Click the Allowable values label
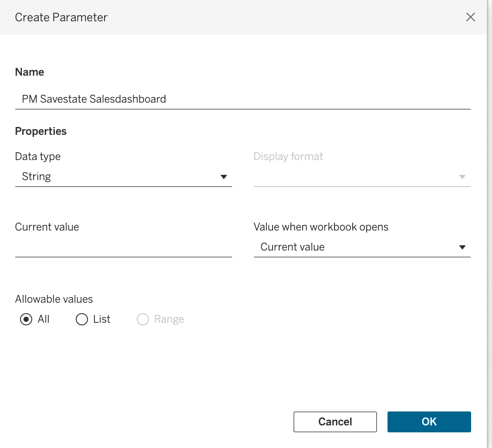Image resolution: width=492 pixels, height=448 pixels. click(x=54, y=299)
